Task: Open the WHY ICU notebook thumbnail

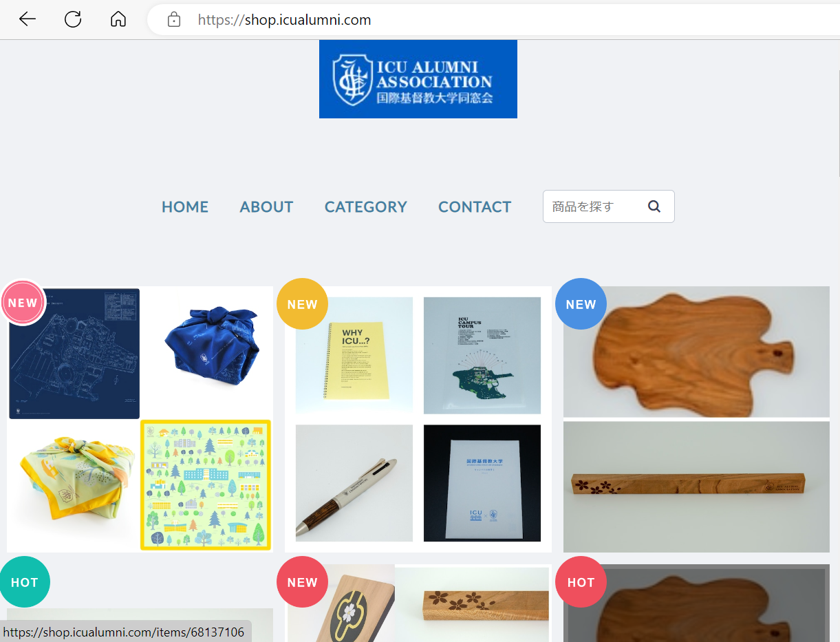Action: (354, 356)
